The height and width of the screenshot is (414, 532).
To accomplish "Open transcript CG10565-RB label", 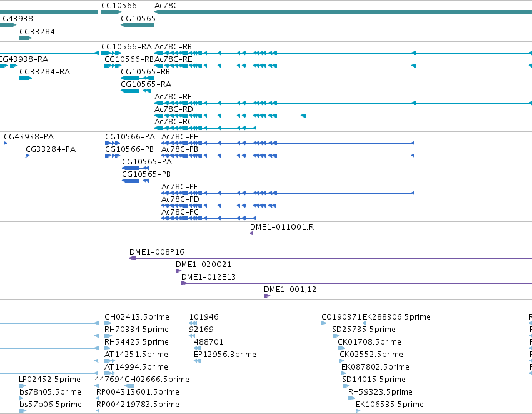I will (145, 71).
